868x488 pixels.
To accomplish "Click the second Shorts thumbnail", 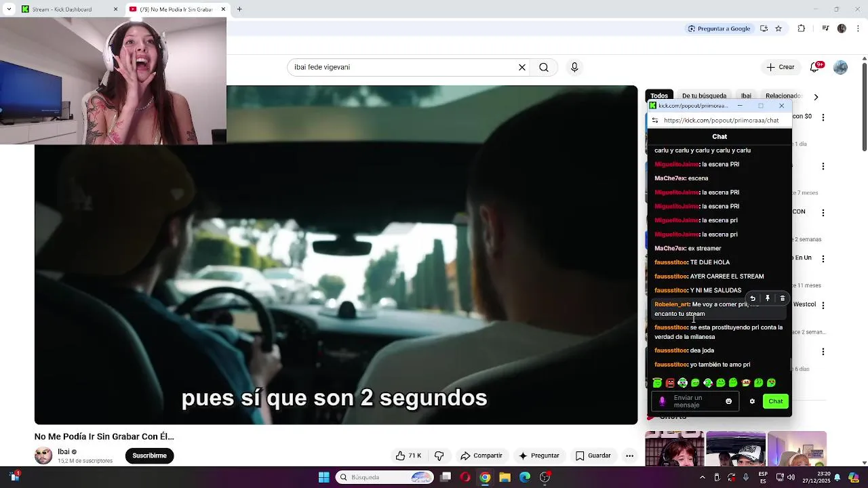I will click(x=736, y=449).
